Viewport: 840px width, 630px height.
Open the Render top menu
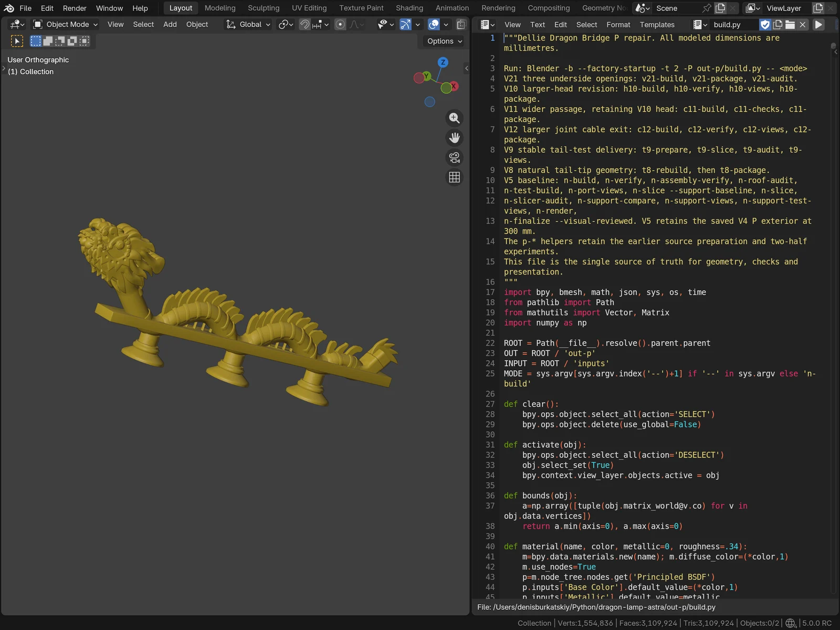pyautogui.click(x=75, y=8)
